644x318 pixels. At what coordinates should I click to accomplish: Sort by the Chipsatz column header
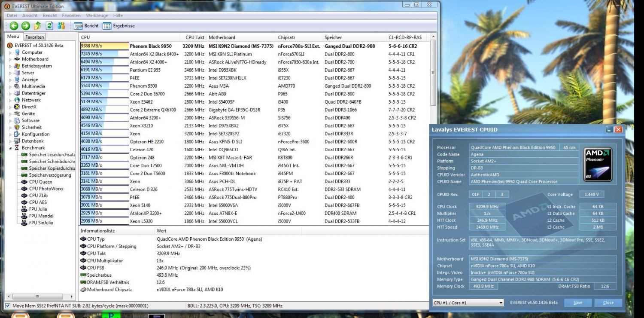(x=299, y=37)
